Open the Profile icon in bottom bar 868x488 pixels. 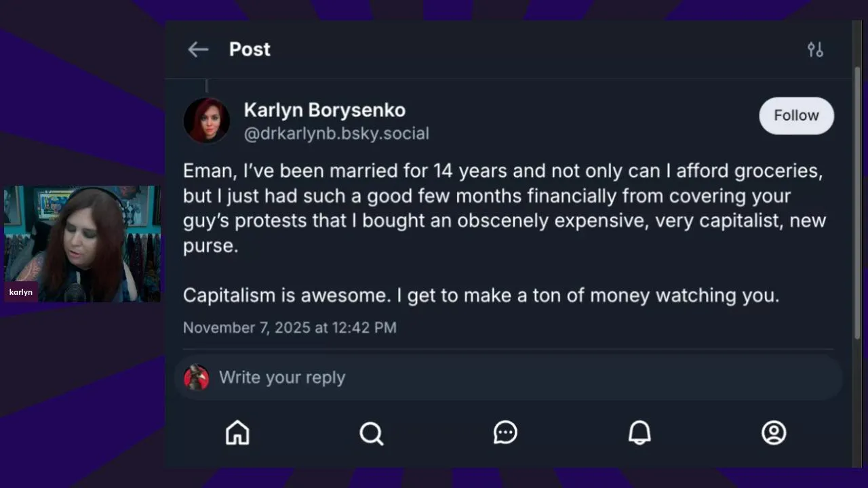[774, 432]
